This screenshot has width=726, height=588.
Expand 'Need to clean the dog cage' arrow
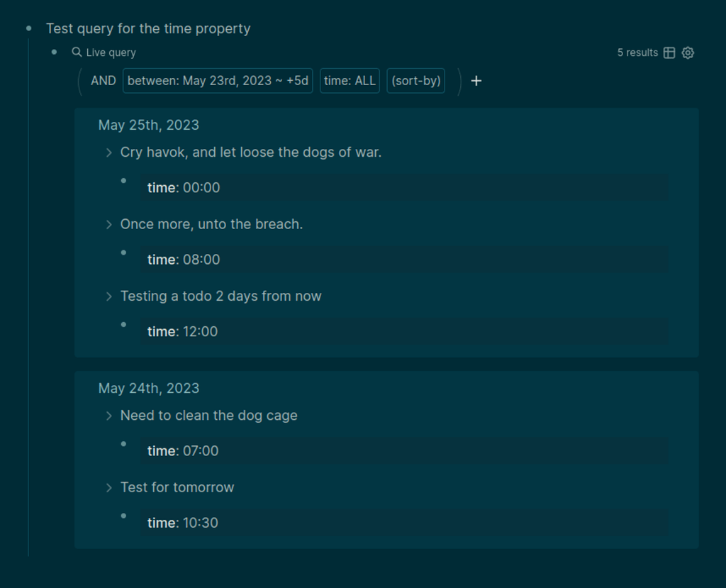point(109,416)
